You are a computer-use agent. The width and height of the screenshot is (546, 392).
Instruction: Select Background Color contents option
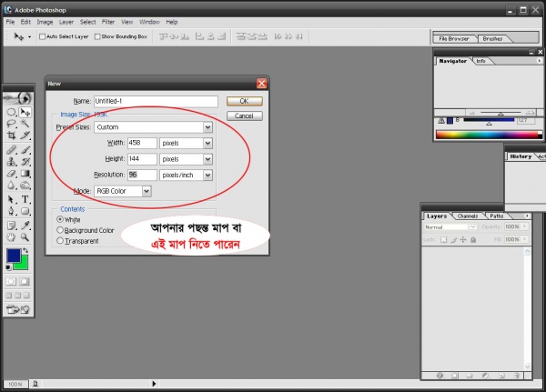60,230
